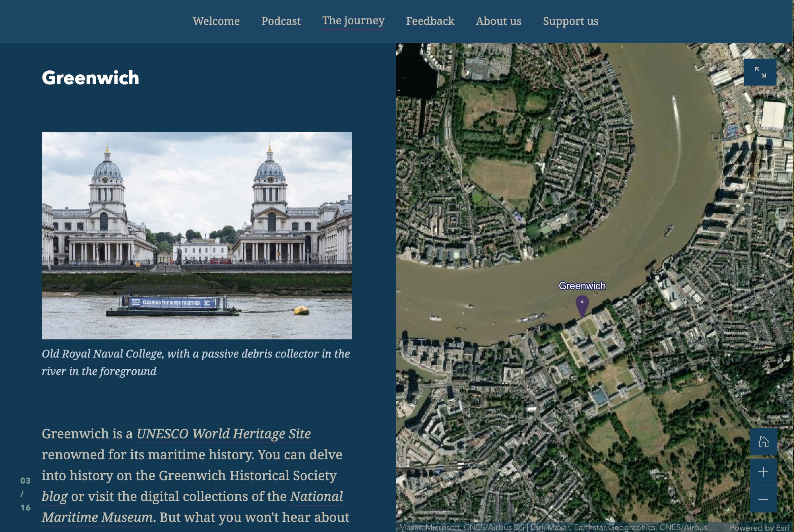The image size is (794, 532).
Task: Click the 03 / 16 slide counter
Action: (x=25, y=494)
